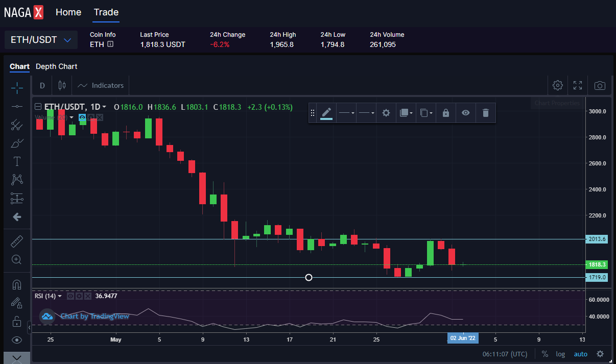The image size is (616, 364).
Task: Toggle the RSI indicator visibility eye
Action: pos(70,296)
